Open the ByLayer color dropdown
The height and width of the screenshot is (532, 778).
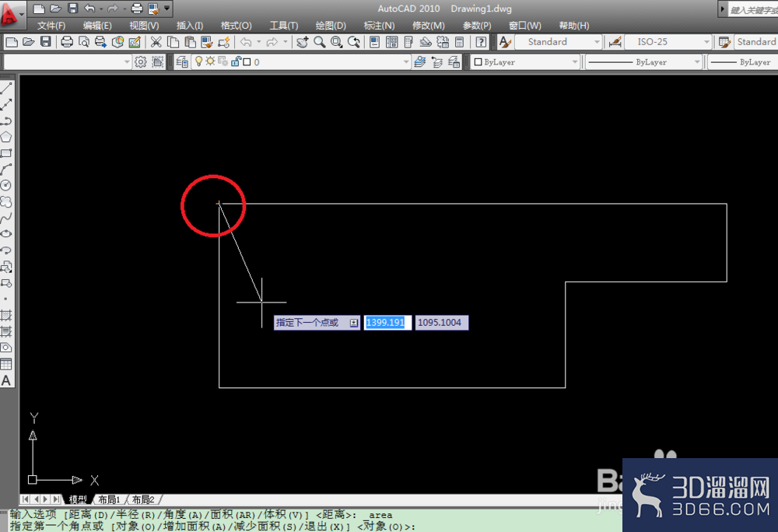click(575, 62)
